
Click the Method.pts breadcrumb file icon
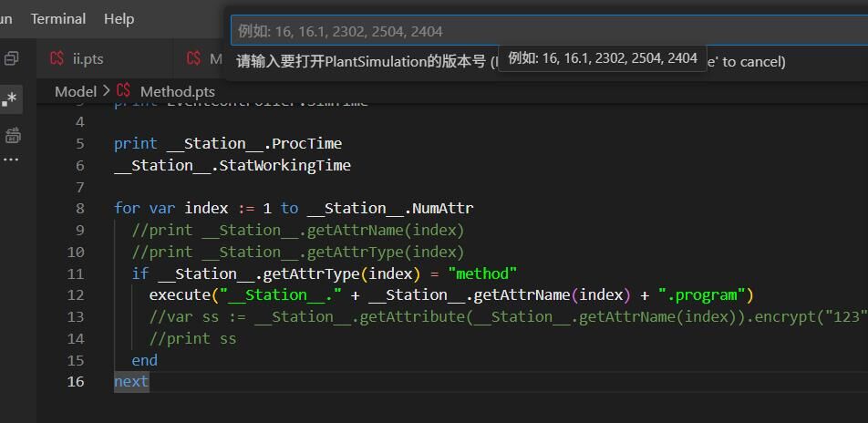point(124,91)
